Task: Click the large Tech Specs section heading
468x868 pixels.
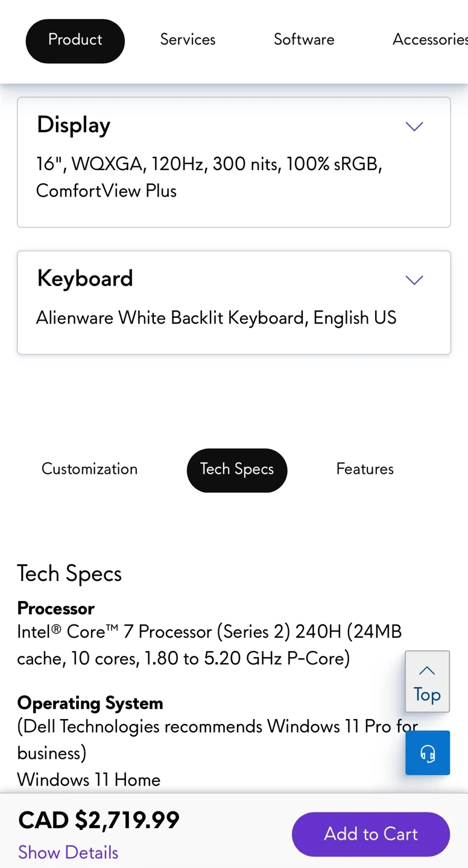Action: [x=69, y=574]
